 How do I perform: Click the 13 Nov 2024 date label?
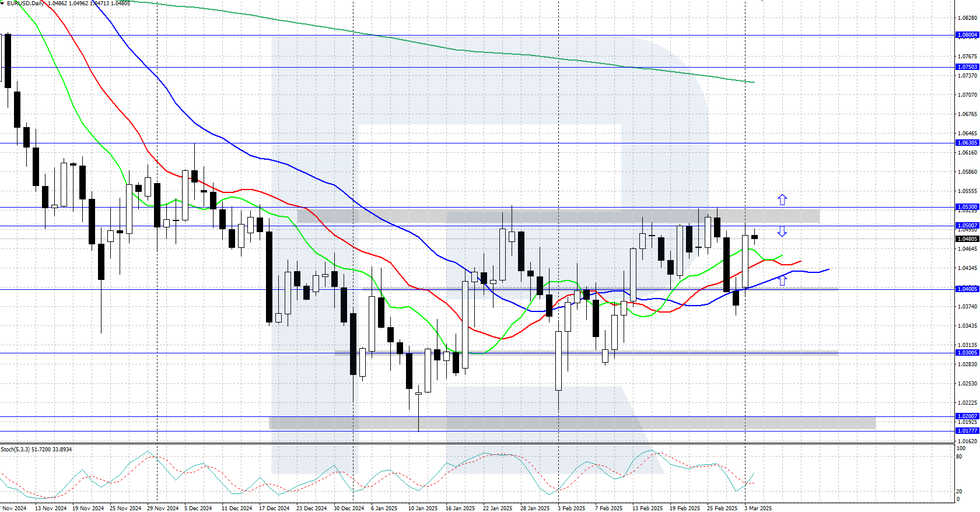[x=51, y=509]
